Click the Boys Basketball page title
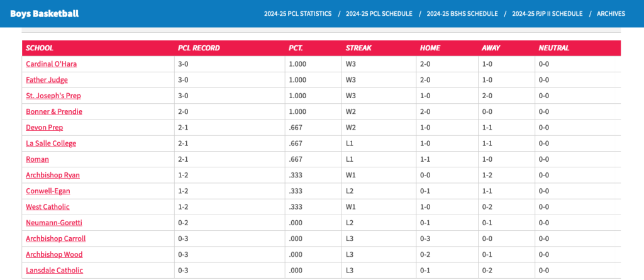The image size is (644, 280). 44,14
